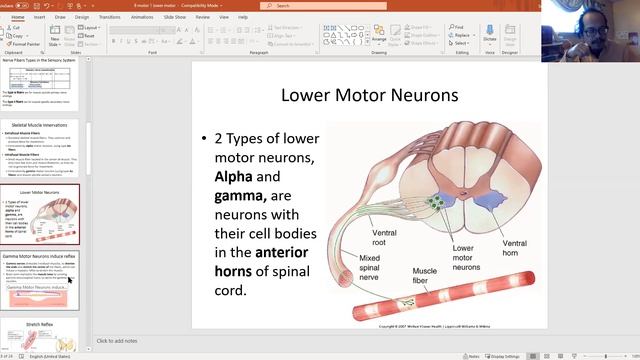The width and height of the screenshot is (640, 360).
Task: Click the Reading View icon in status bar
Action: click(x=560, y=356)
